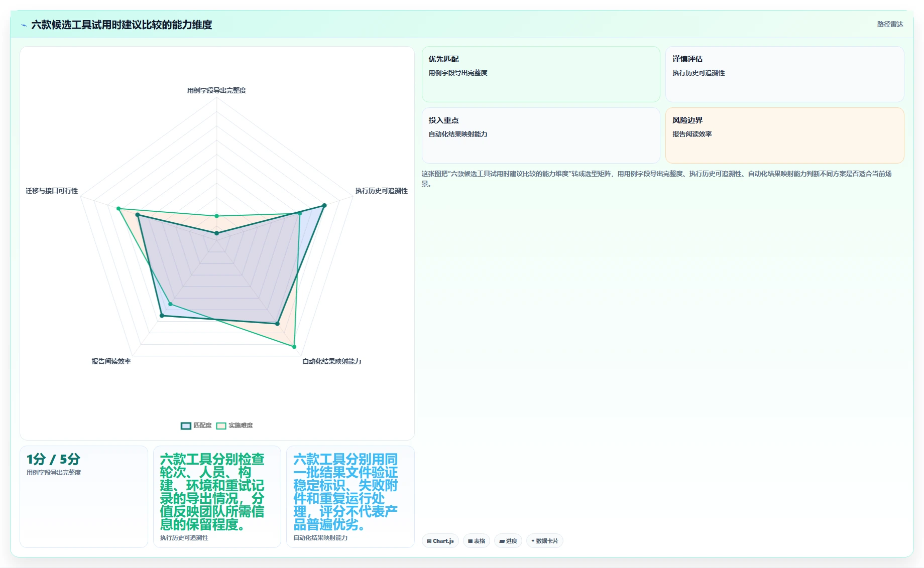Click the small icon before the dashboard title
Screen dimensions: 924x568
(24, 25)
